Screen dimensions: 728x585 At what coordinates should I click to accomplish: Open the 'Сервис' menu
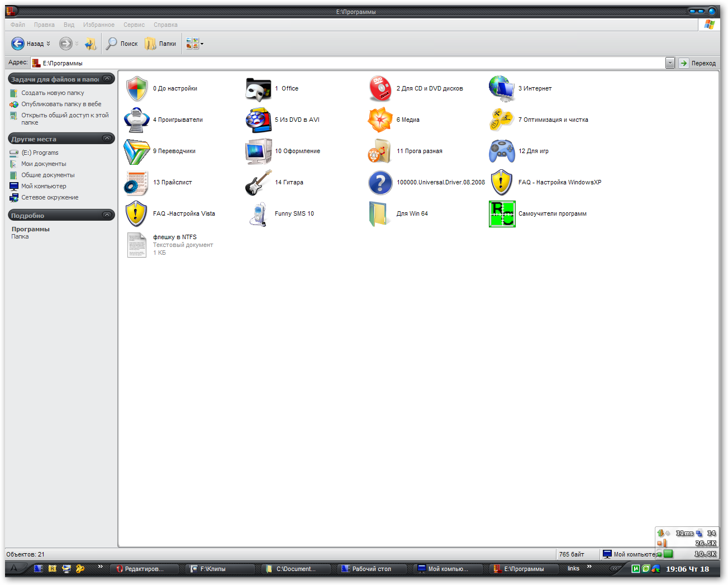coord(134,25)
